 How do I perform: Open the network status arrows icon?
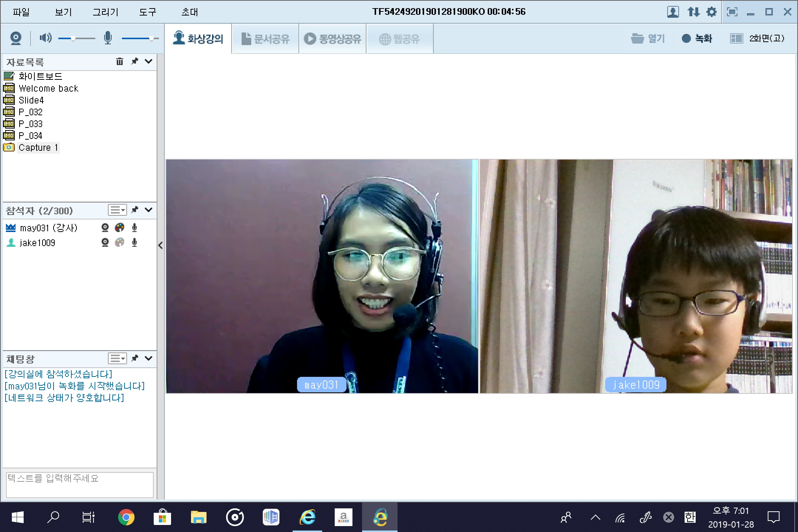(x=693, y=12)
